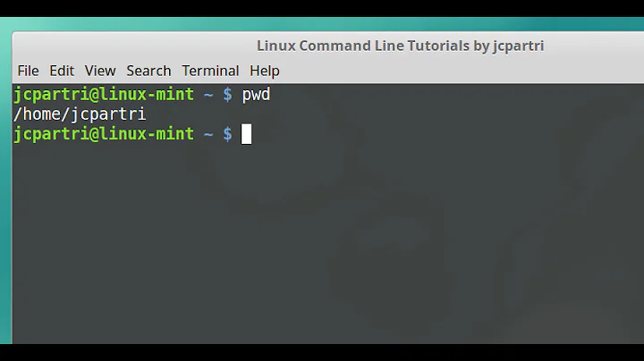Open the File menu
The height and width of the screenshot is (361, 644).
pos(28,71)
